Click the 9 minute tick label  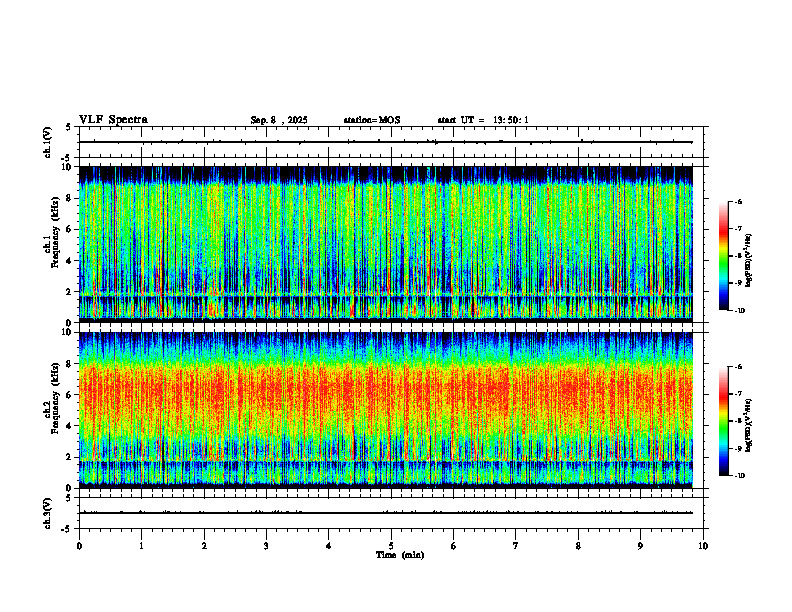click(x=640, y=546)
